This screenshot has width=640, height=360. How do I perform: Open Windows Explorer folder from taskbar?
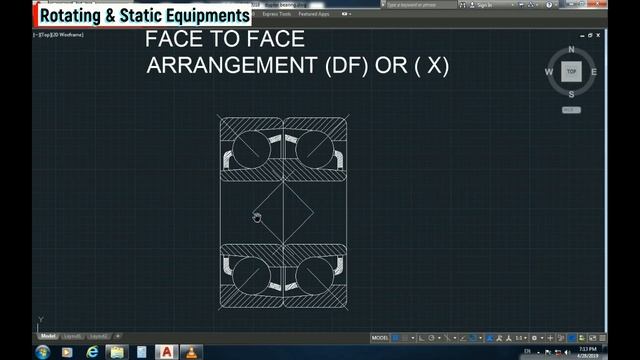[117, 352]
